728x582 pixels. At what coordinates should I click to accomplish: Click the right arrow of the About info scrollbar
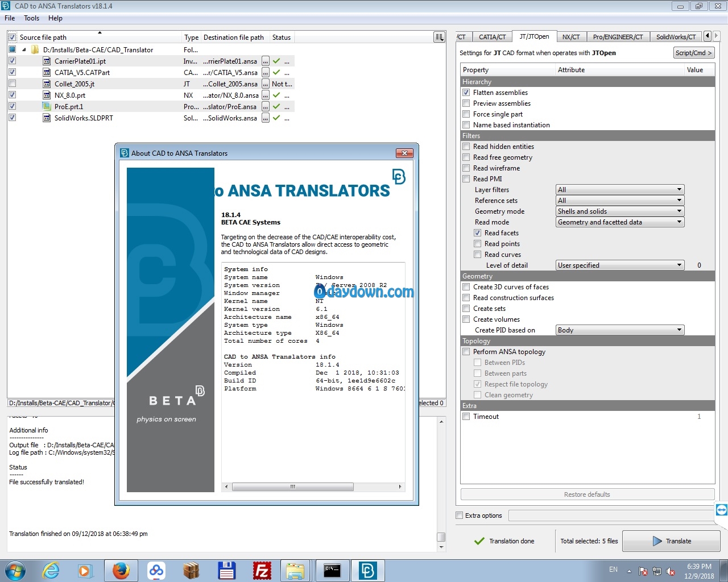click(x=400, y=487)
